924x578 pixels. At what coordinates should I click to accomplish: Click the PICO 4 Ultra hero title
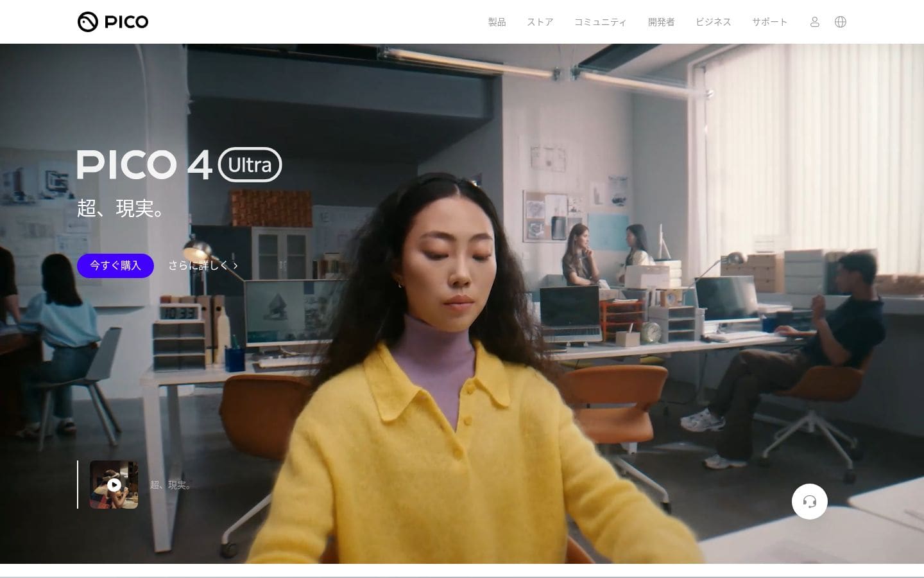tap(179, 164)
